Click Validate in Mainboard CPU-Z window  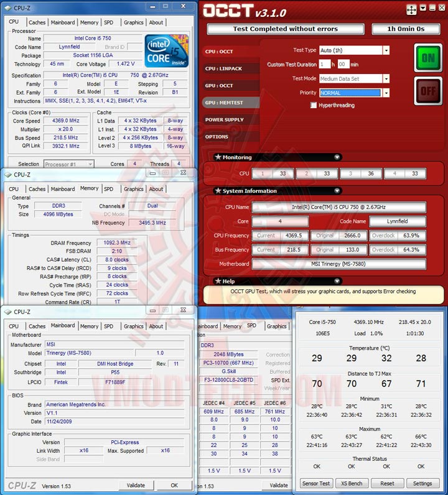coord(136,485)
